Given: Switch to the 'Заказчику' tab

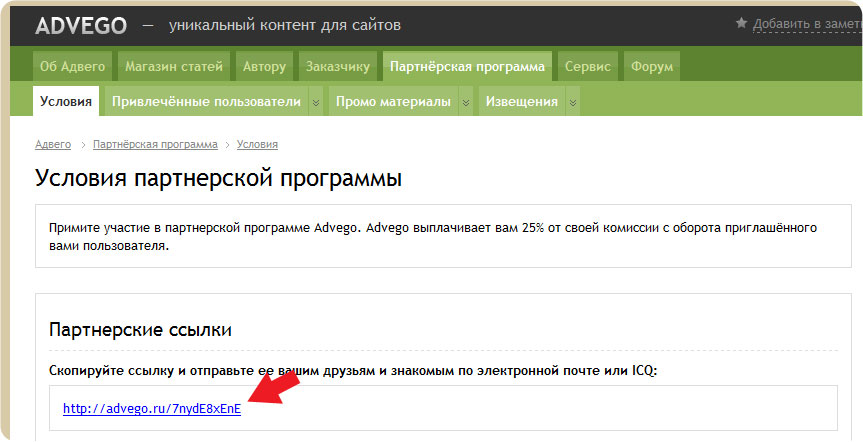Looking at the screenshot, I should (x=337, y=67).
